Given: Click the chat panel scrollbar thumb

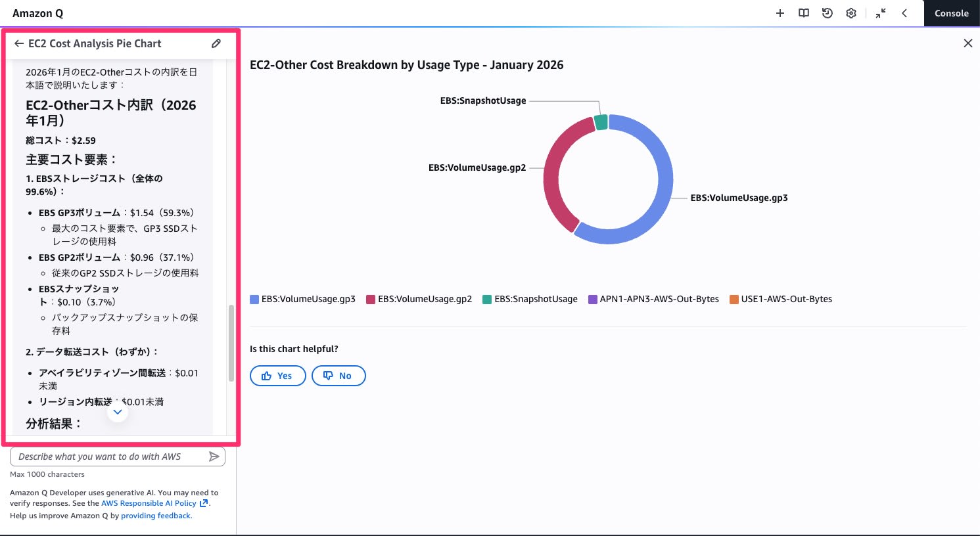Looking at the screenshot, I should [231, 343].
